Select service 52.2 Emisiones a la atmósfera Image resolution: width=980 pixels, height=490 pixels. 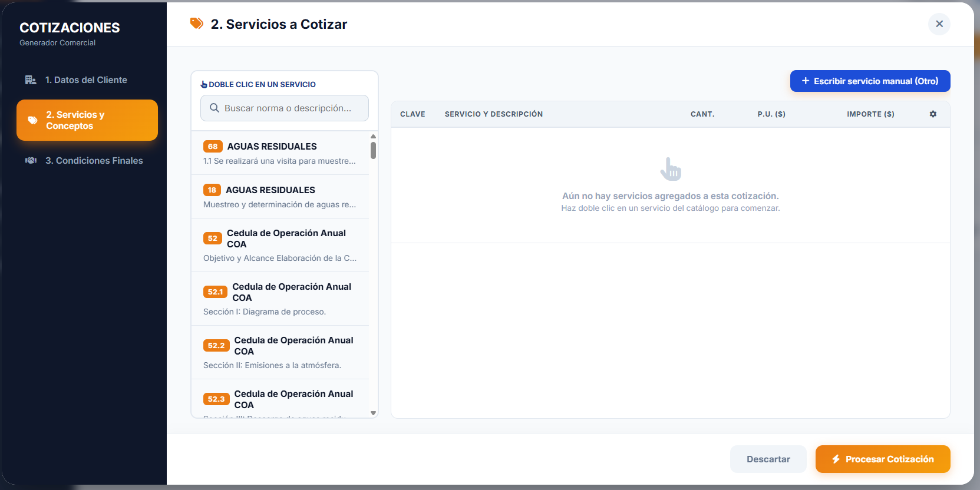281,352
